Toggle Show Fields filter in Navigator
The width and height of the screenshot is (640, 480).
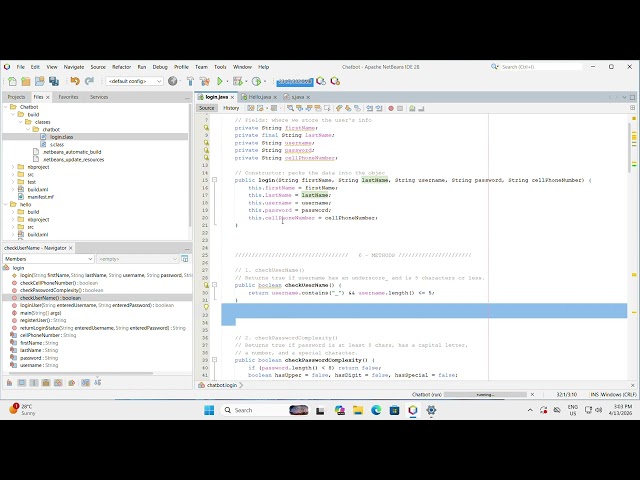[x=22, y=383]
